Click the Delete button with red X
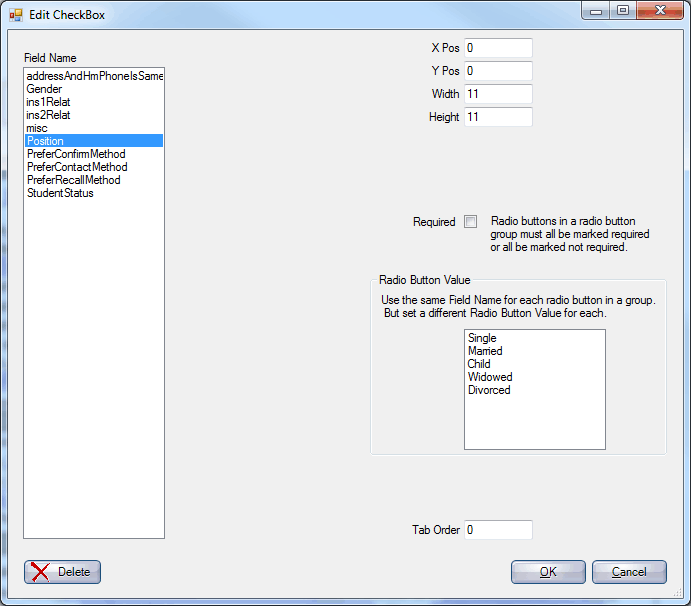691x606 pixels. (x=62, y=572)
